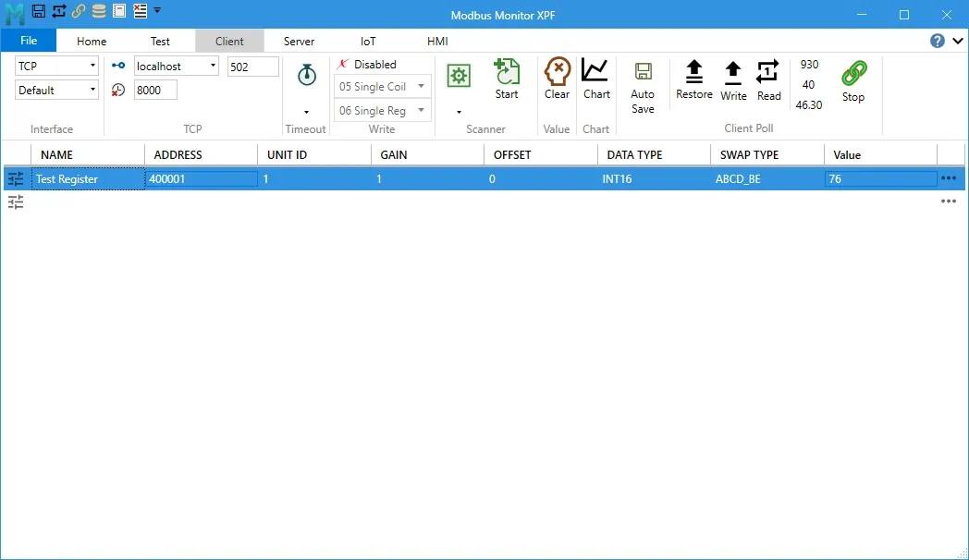Screen dimensions: 969x560
Task: Click the timeout field showing 8000
Action: 155,91
